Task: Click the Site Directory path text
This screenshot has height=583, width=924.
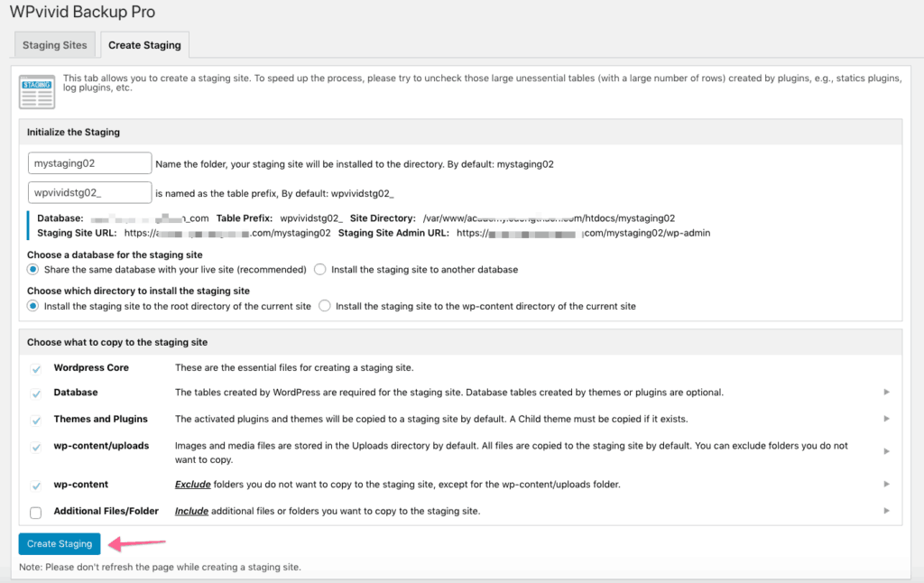Action: click(550, 218)
